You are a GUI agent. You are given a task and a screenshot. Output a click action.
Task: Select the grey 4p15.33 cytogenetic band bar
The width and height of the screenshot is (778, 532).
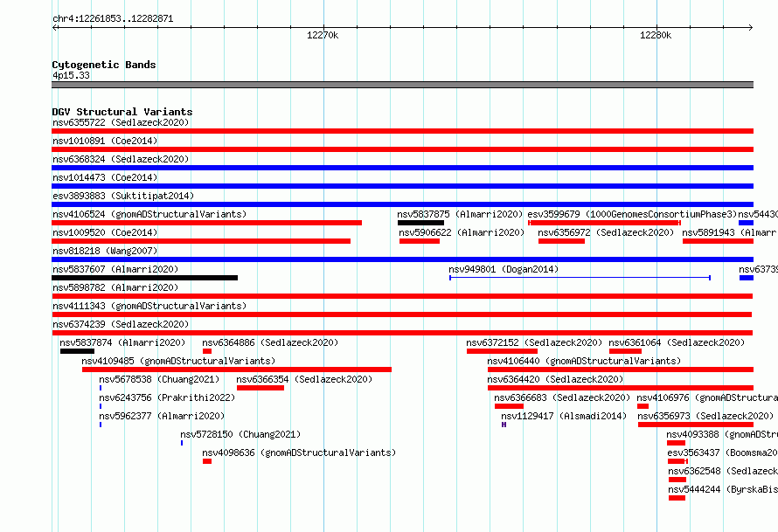[402, 85]
